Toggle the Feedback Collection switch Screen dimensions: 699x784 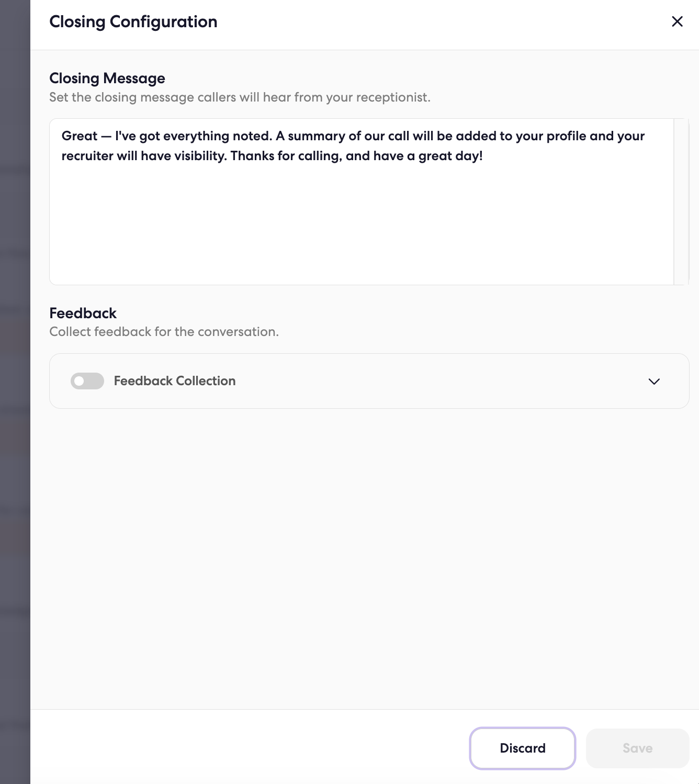[x=87, y=381]
